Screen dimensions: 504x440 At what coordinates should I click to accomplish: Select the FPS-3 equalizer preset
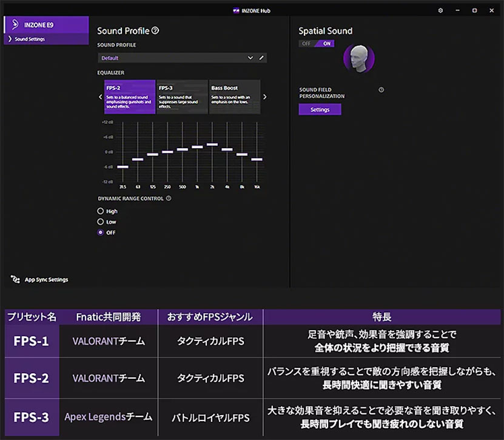(x=182, y=97)
